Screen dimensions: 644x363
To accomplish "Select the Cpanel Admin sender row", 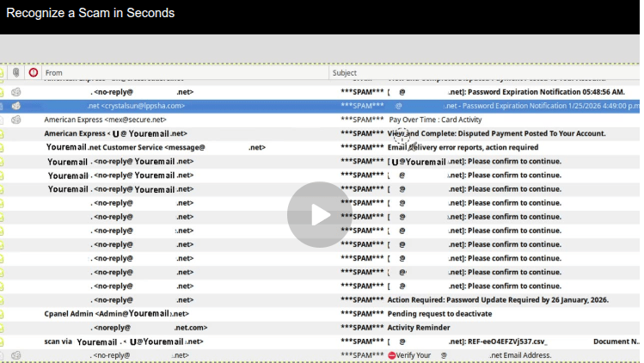I will point(117,314).
